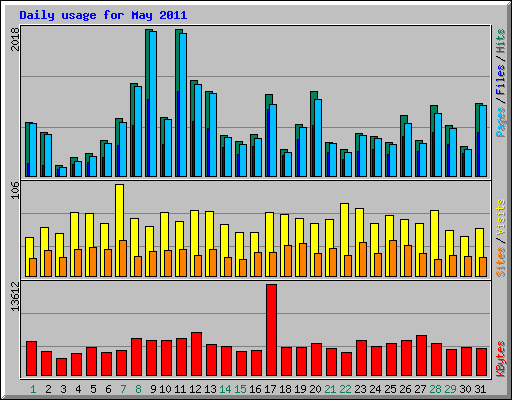The image size is (512, 400).
Task: Click day 3 on the x-axis
Action: tap(63, 389)
